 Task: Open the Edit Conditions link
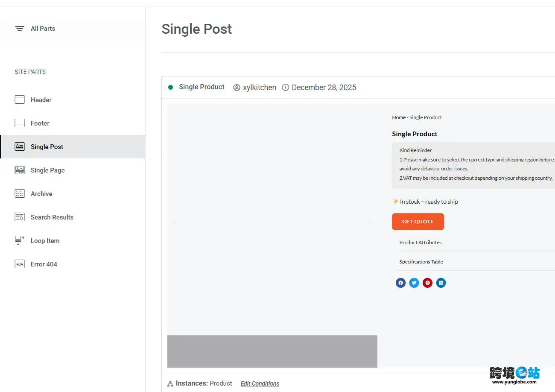point(260,383)
